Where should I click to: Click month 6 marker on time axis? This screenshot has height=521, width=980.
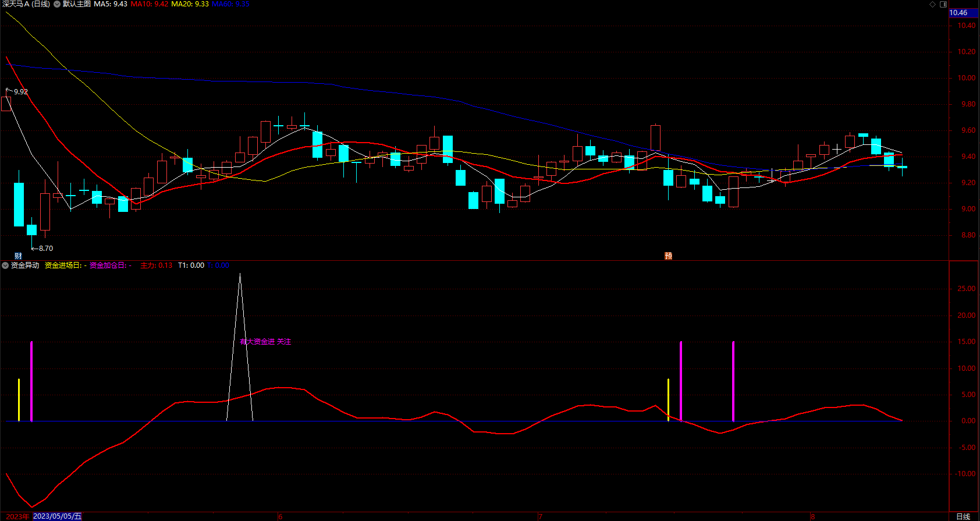280,516
